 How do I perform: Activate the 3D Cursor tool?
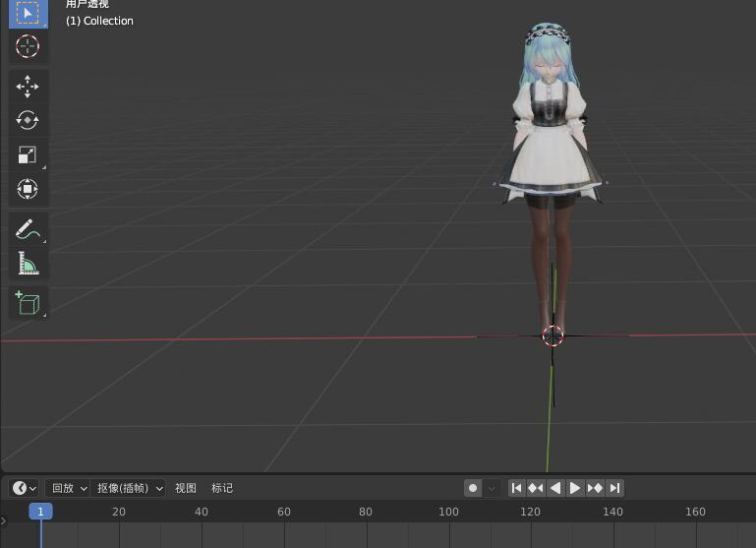click(x=28, y=47)
